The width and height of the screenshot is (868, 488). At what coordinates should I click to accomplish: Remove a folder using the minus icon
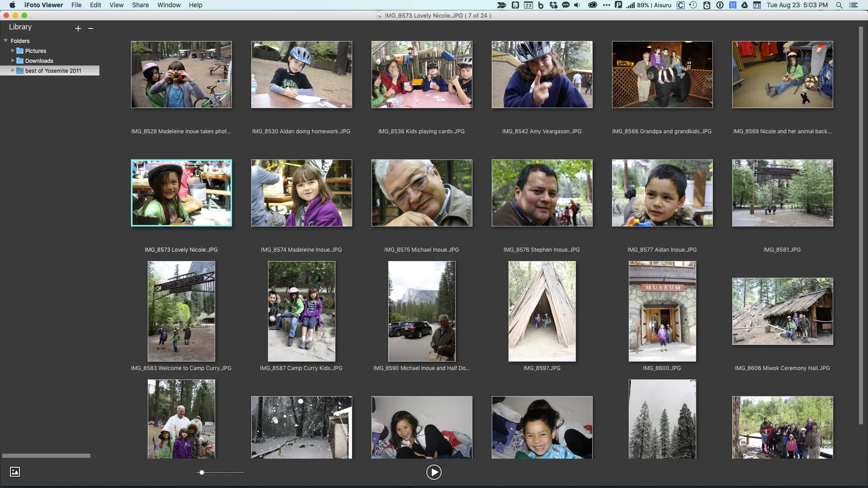[90, 28]
